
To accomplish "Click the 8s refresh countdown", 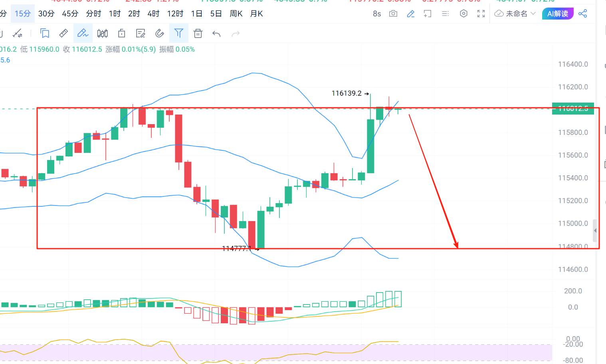I will click(x=377, y=14).
